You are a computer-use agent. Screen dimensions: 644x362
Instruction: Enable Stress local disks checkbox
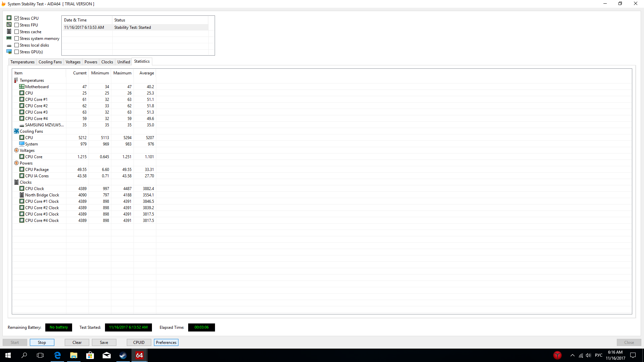tap(16, 45)
